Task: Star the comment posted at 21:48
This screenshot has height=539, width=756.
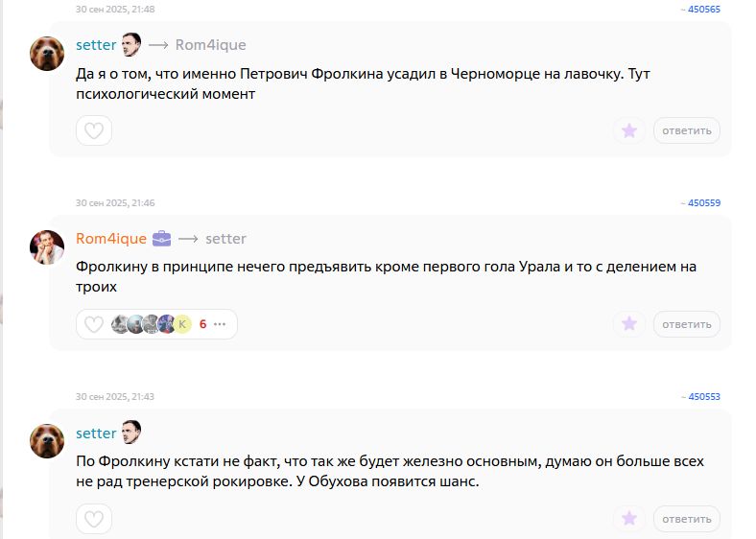Action: point(629,130)
